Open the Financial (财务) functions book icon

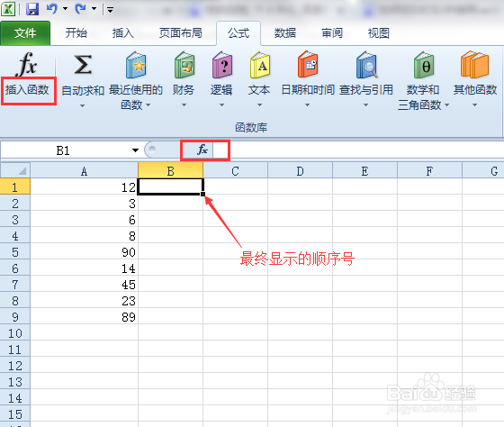click(x=184, y=65)
